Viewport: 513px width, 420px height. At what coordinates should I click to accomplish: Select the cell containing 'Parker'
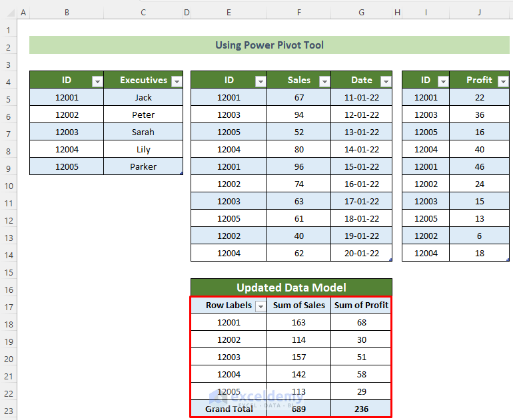pyautogui.click(x=143, y=166)
